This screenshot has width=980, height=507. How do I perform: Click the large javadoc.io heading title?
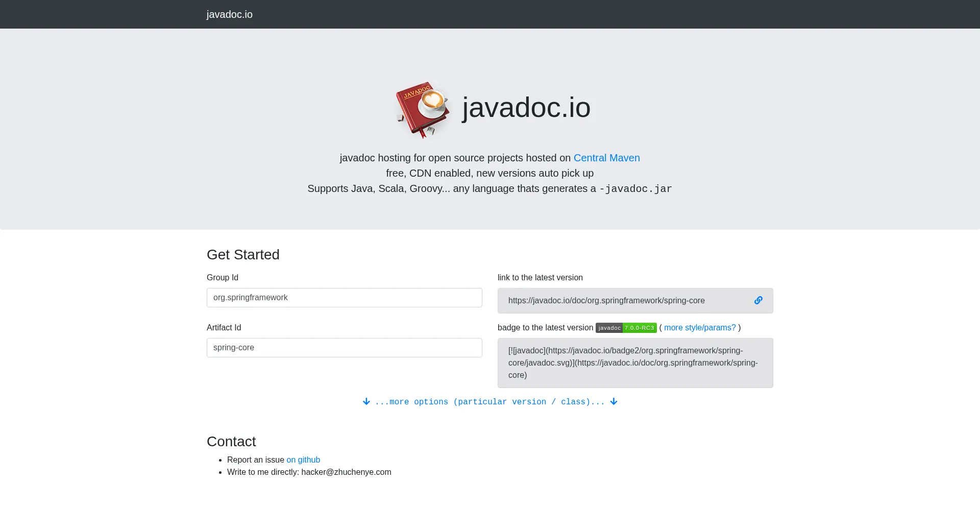pos(526,108)
